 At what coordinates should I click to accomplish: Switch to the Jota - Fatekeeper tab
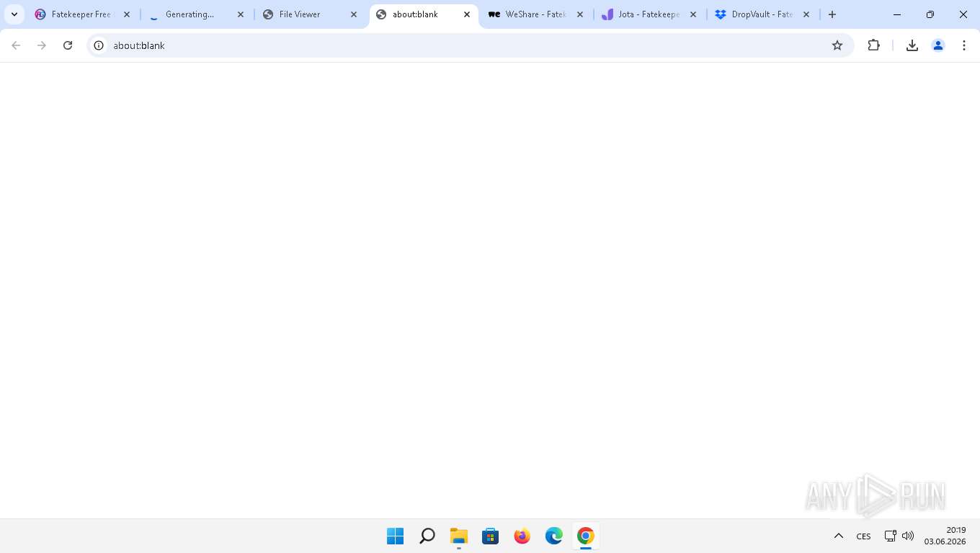641,14
